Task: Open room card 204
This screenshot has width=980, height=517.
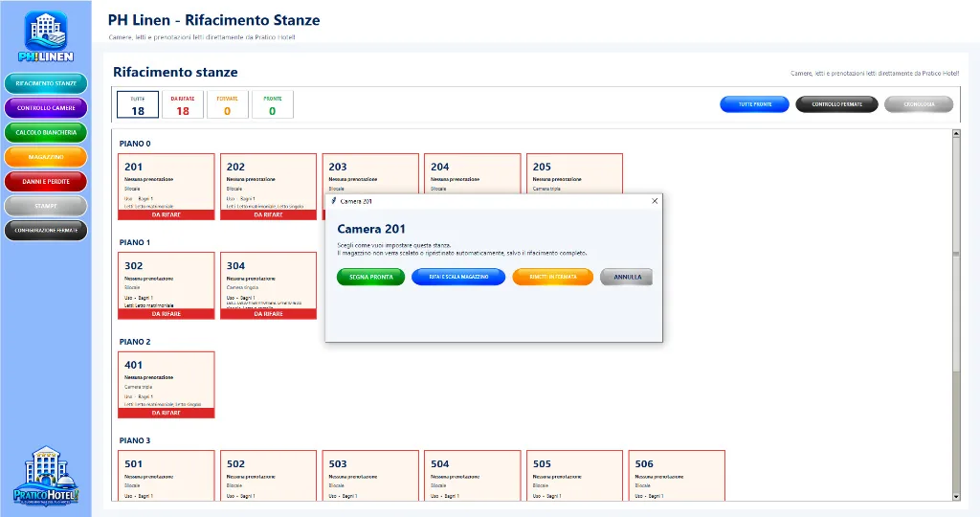Action: click(x=473, y=173)
